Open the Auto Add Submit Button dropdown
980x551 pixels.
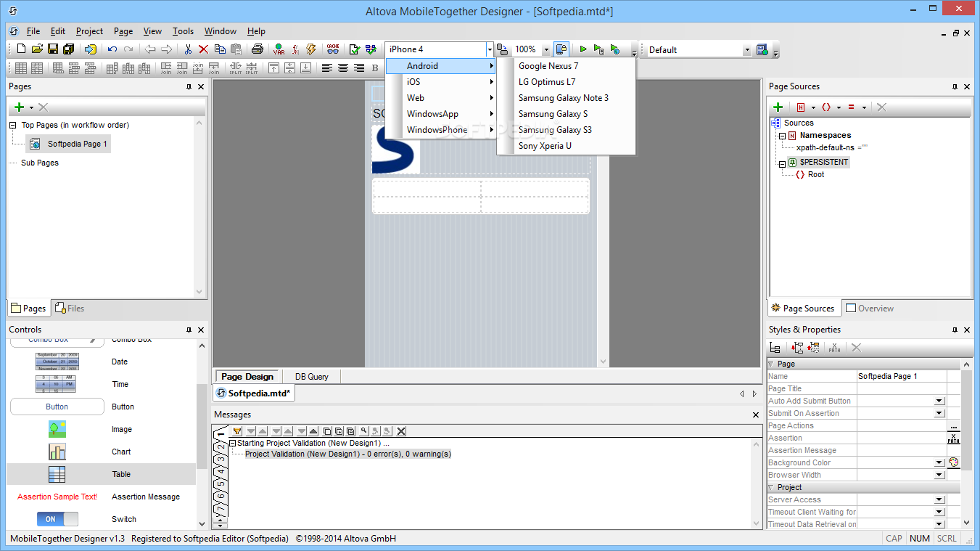click(x=939, y=401)
